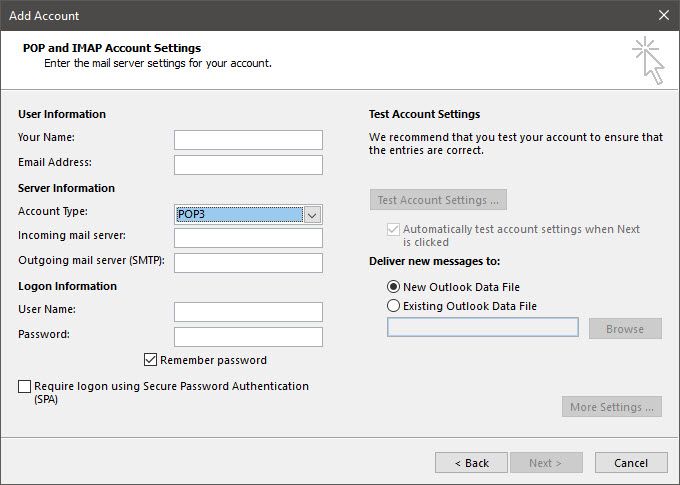Enable Require logon using Secure Password Authentication
The image size is (680, 485).
[x=25, y=386]
